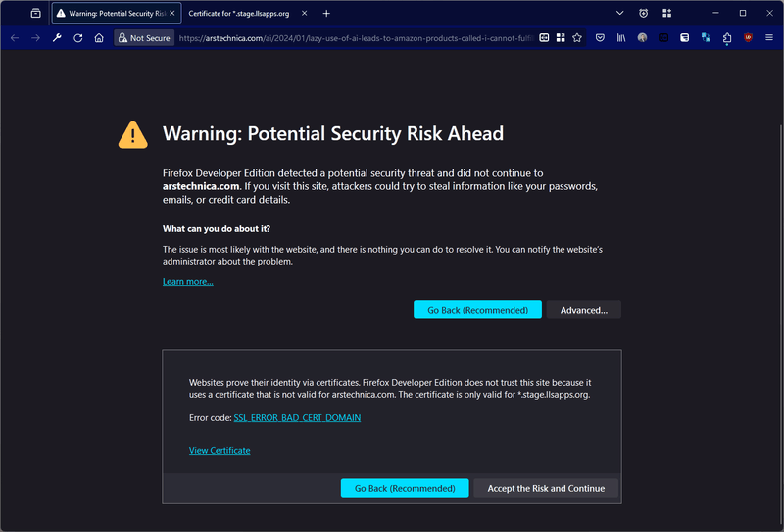784x532 pixels.
Task: Click the SSL_ERROR_BAD_CERT_DOMAIN error code link
Action: 297,418
